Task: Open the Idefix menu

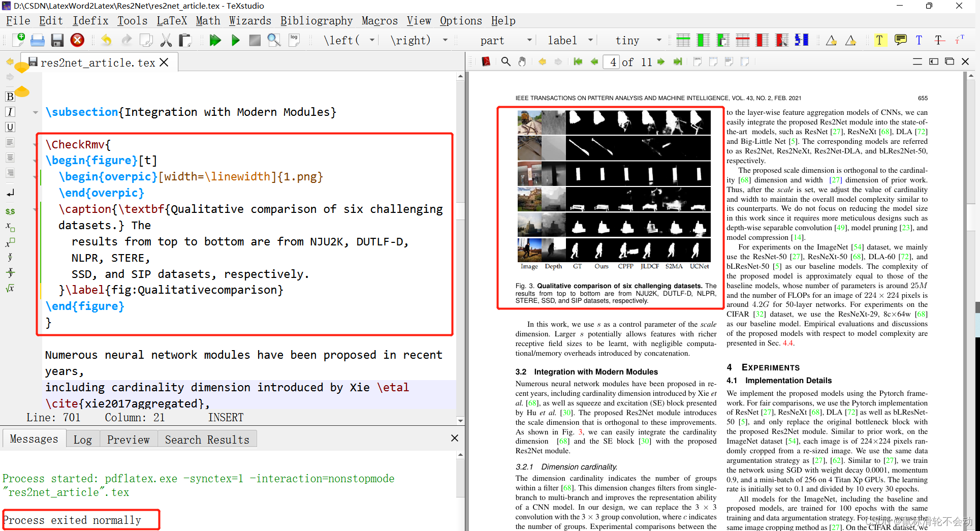Action: click(90, 21)
